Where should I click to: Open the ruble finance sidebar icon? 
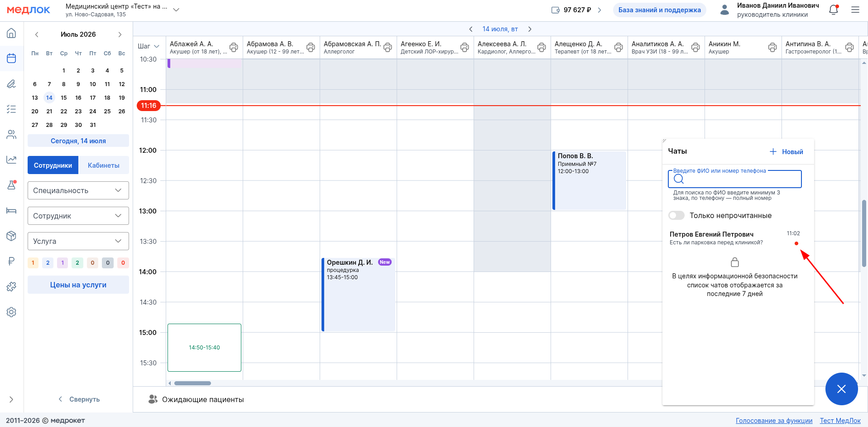coord(11,261)
